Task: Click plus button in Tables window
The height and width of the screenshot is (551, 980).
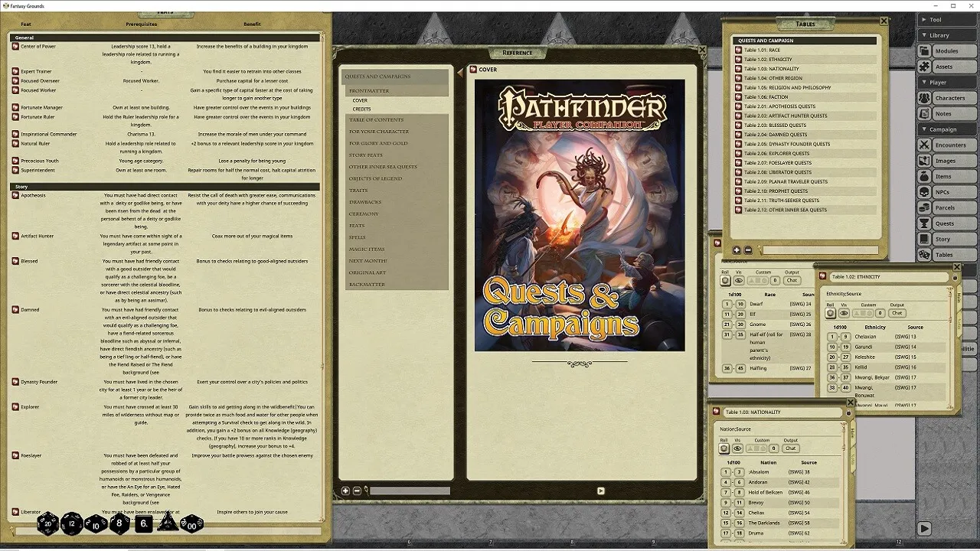Action: [x=737, y=250]
